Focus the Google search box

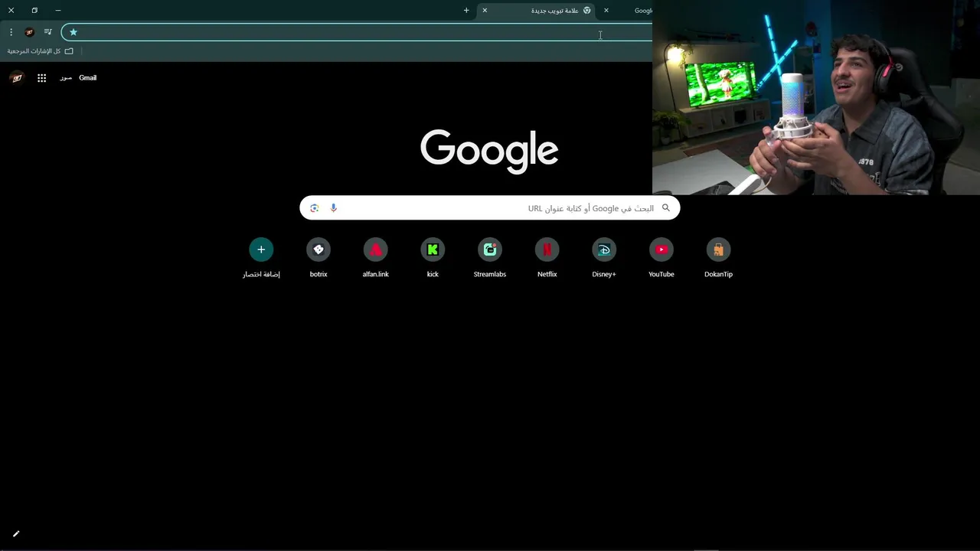[x=490, y=208]
